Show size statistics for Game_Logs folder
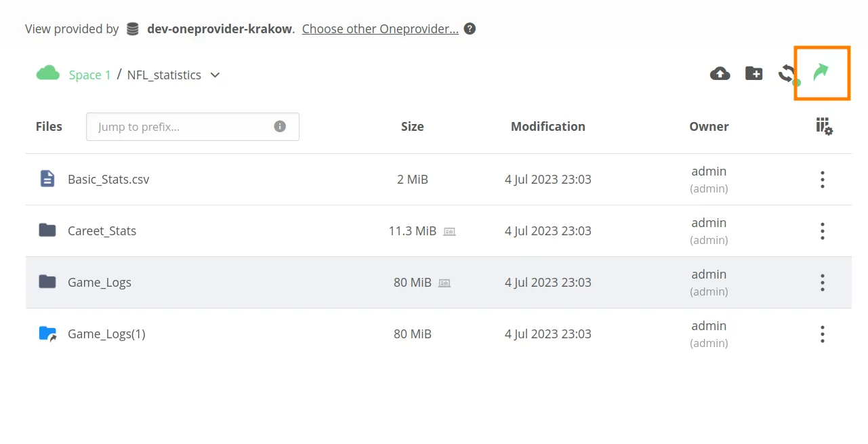Image resolution: width=868 pixels, height=444 pixels. point(445,283)
